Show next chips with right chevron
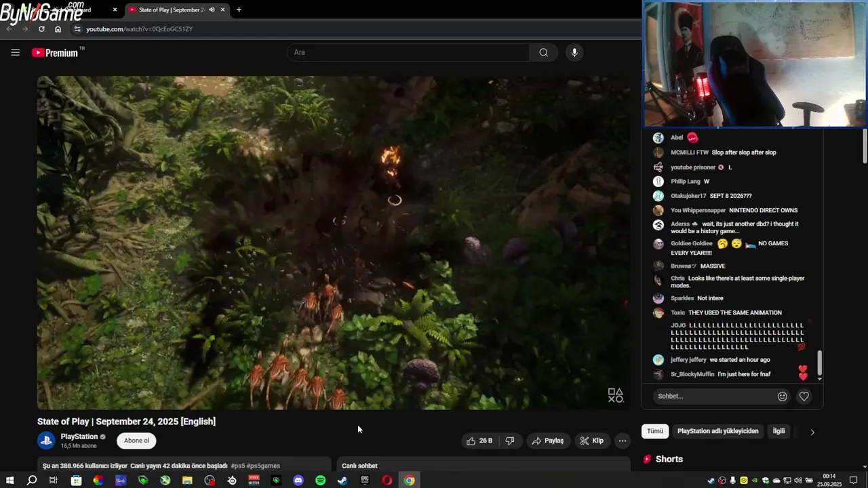 coord(812,432)
